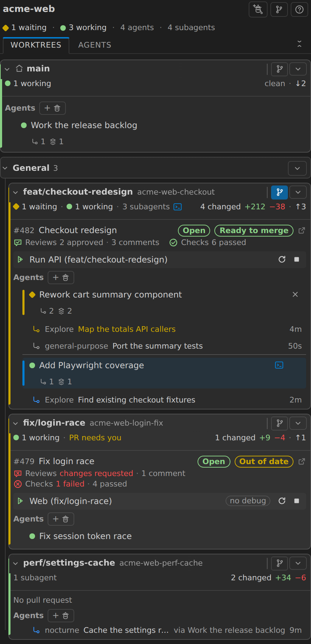Stop Run API launch configuration

coord(297,259)
